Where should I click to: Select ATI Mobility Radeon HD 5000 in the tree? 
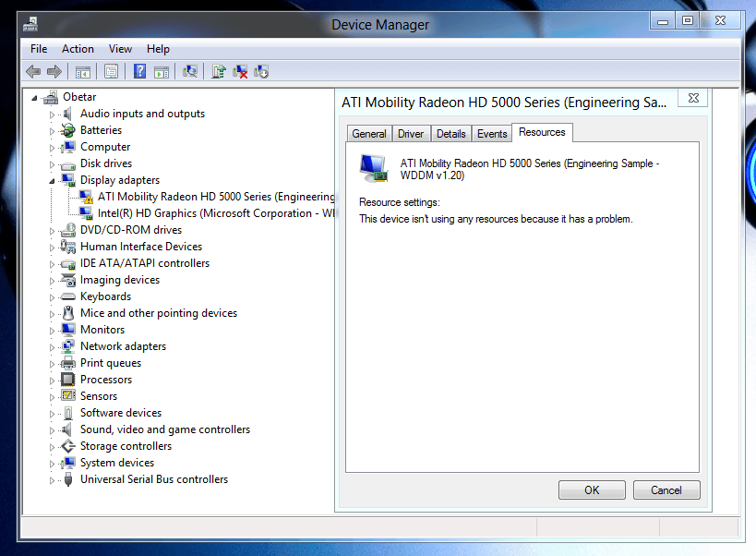pos(216,197)
